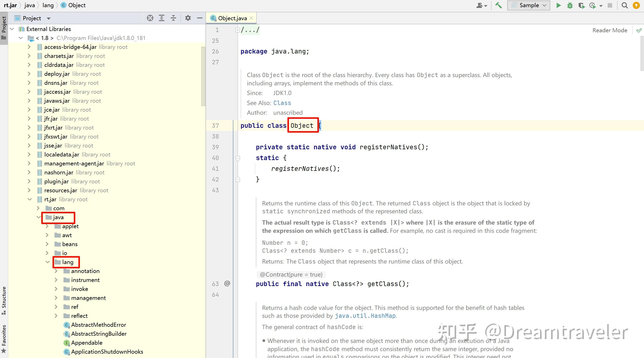644x358 pixels.
Task: Expand the com package in rt.jar
Action: coord(38,208)
